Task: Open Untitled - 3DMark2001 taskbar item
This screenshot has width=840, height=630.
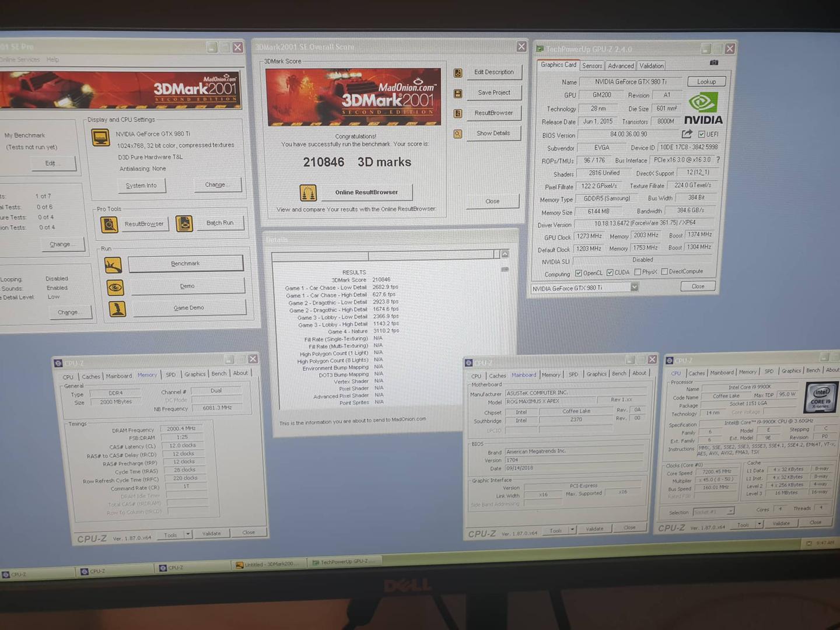Action: pos(268,564)
